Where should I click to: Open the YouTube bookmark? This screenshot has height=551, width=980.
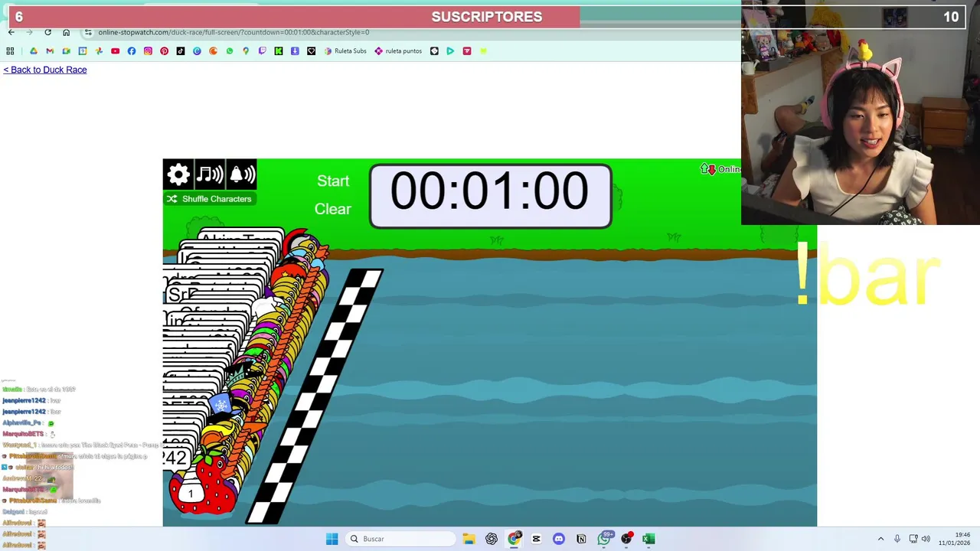[x=115, y=51]
